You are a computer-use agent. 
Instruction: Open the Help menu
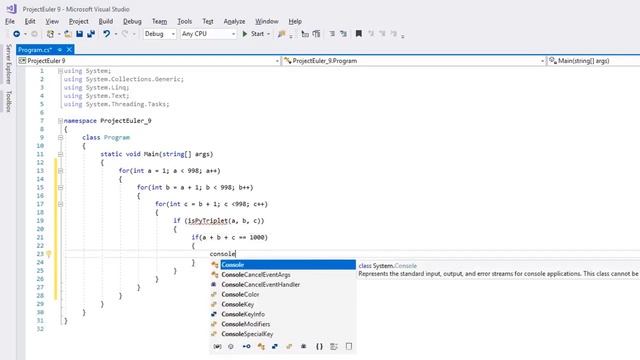[295, 21]
